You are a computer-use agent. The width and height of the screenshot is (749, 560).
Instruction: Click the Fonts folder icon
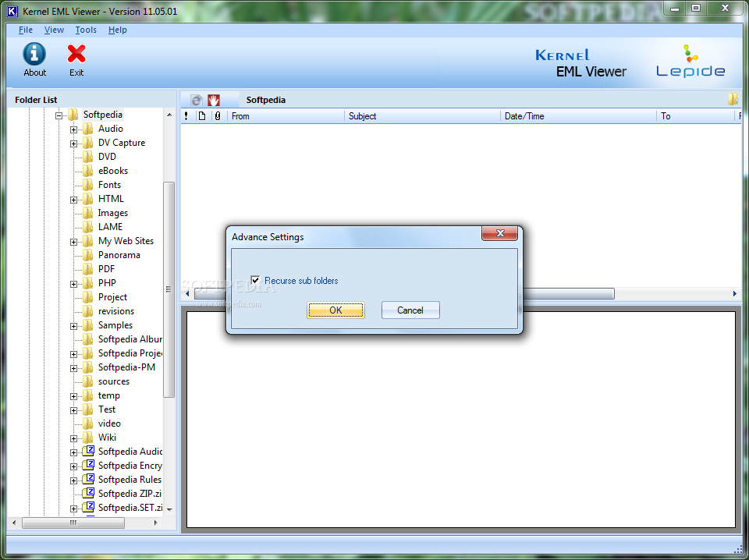[x=88, y=185]
